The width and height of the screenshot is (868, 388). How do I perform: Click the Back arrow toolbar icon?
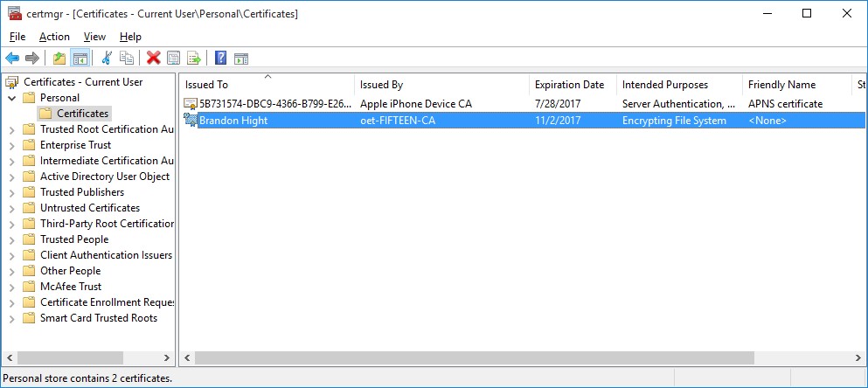[x=12, y=59]
